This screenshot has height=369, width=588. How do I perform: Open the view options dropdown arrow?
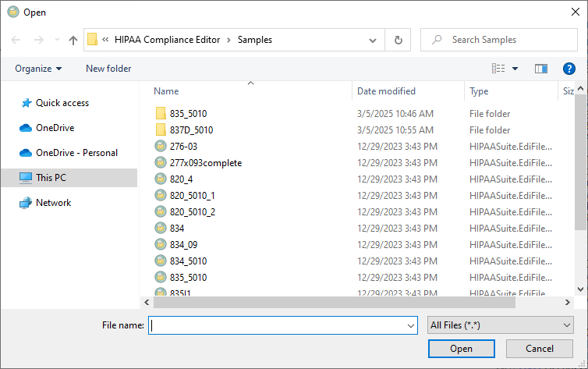click(515, 69)
